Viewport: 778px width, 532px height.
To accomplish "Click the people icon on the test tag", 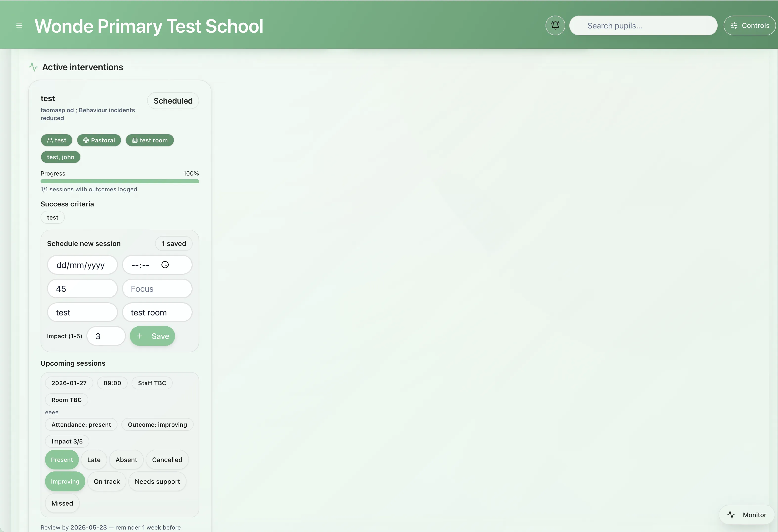I will pos(50,140).
